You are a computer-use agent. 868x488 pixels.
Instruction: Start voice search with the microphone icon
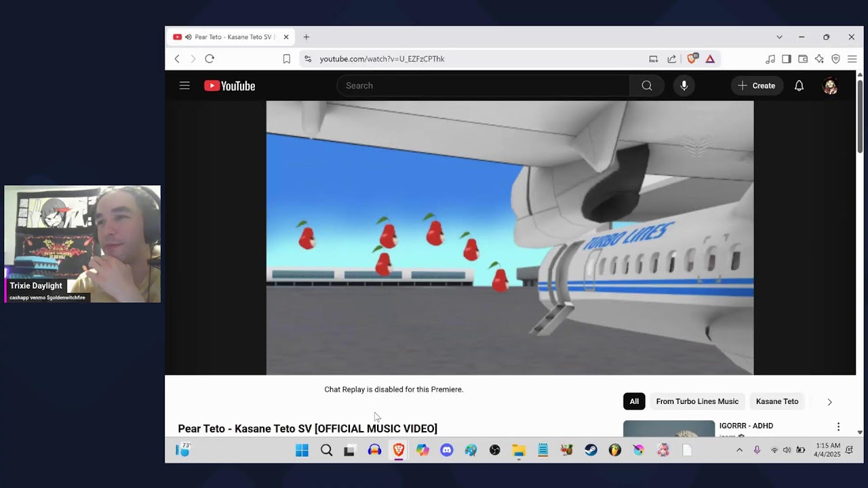(684, 85)
